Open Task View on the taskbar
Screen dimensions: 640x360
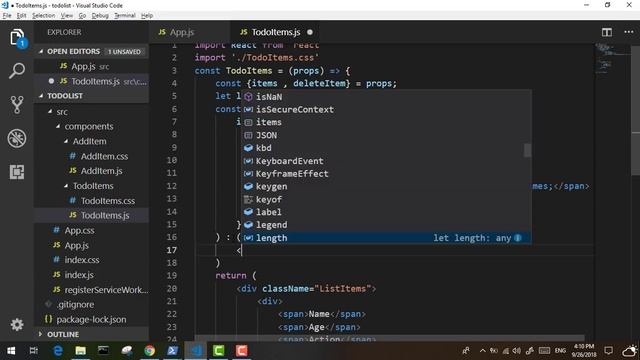tap(33, 351)
